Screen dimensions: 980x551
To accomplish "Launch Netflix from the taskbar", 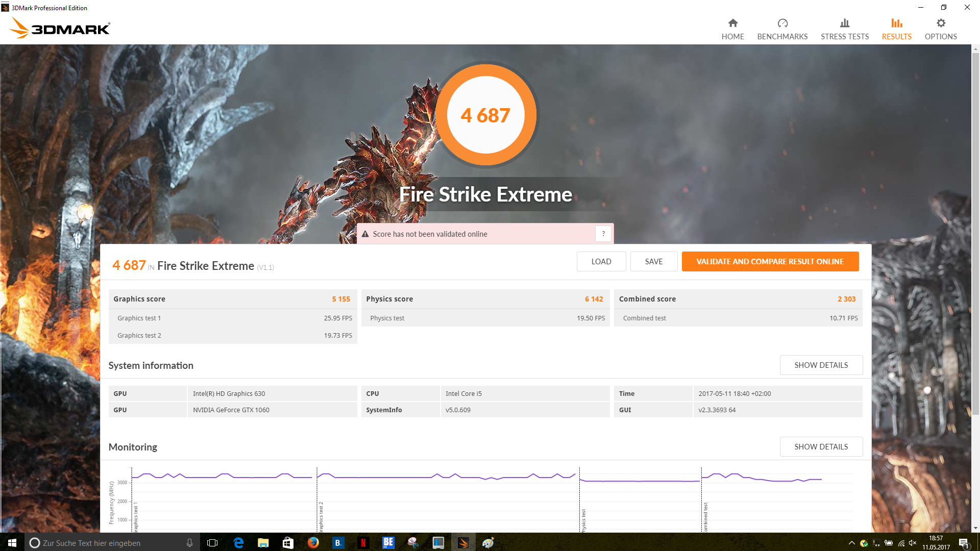I will 363,543.
